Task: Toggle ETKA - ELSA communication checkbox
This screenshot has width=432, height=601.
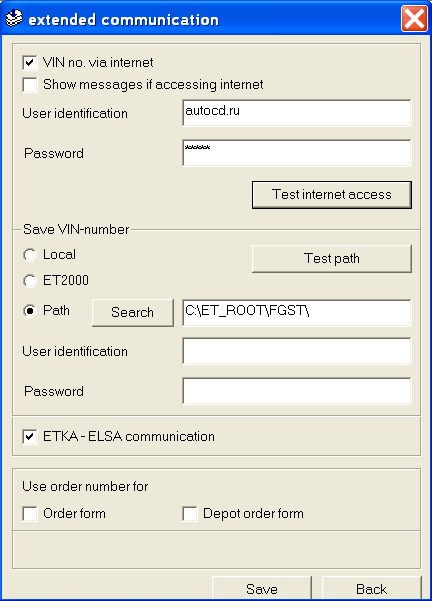Action: (30, 437)
